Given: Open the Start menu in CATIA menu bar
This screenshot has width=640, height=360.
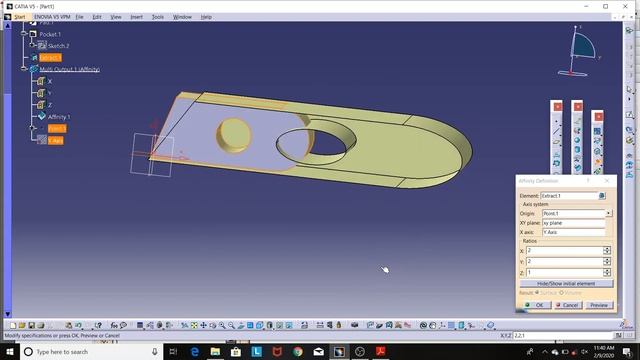Looking at the screenshot, I should (x=20, y=17).
